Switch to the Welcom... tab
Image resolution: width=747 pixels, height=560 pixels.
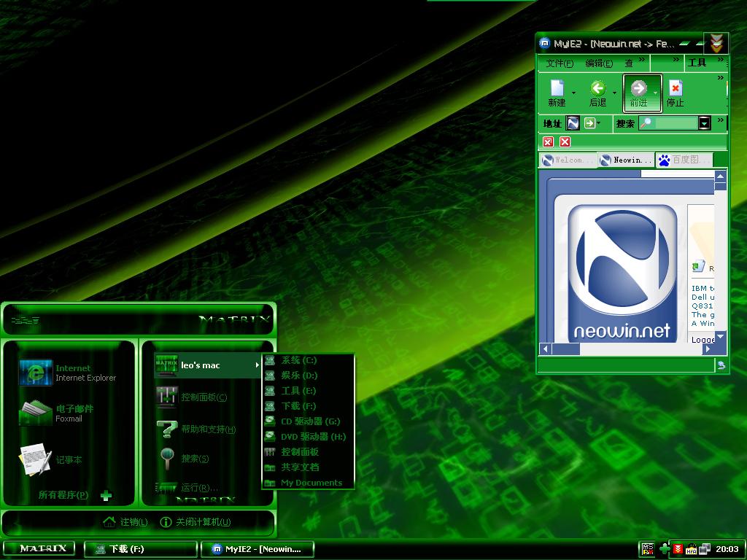tap(568, 160)
